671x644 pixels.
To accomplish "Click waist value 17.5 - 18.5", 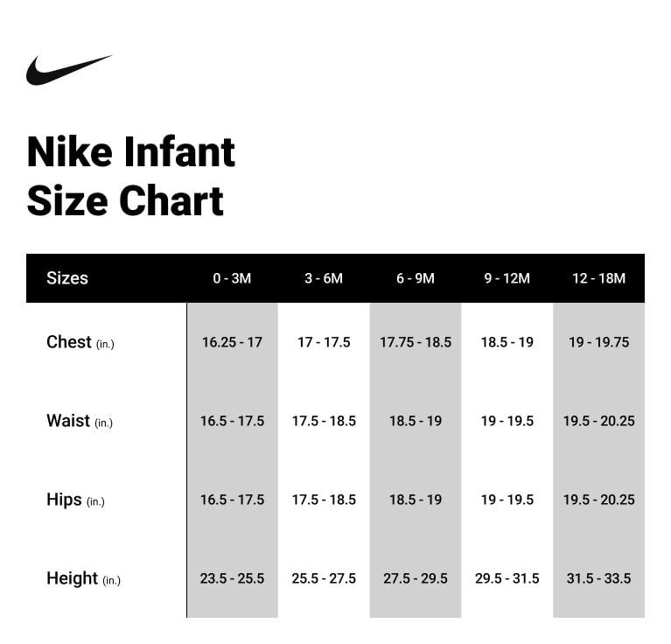I will click(x=324, y=421).
